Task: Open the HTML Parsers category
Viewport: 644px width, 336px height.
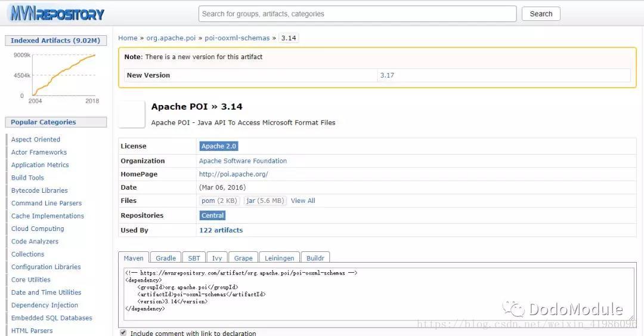Action: click(32, 331)
